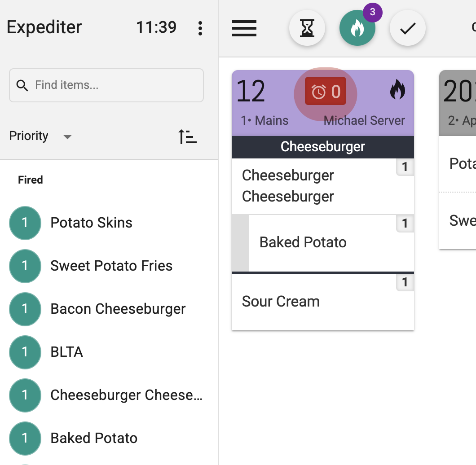Click the search magnifier icon
Image resolution: width=476 pixels, height=465 pixels.
(x=22, y=85)
